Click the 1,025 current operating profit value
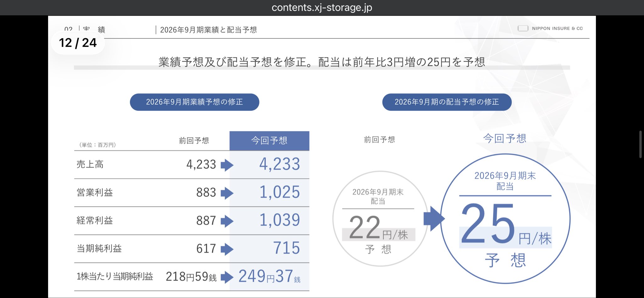 (280, 192)
